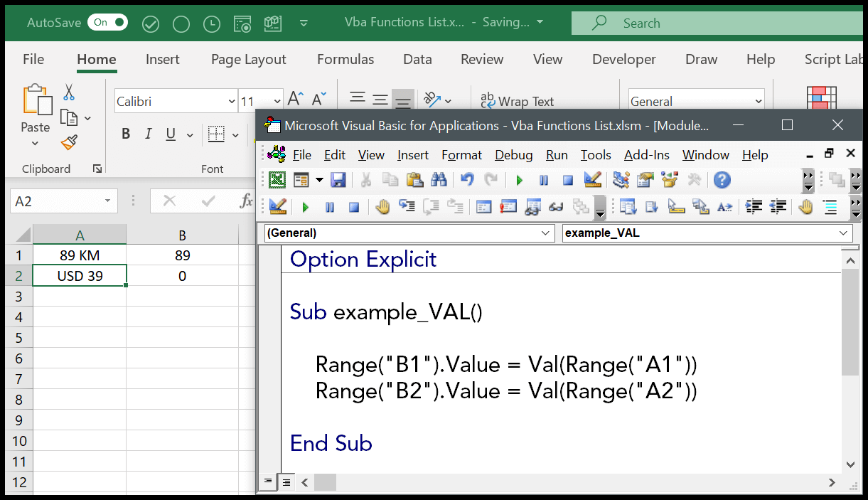
Task: Open the Debug menu in VBA editor
Action: [x=513, y=155]
